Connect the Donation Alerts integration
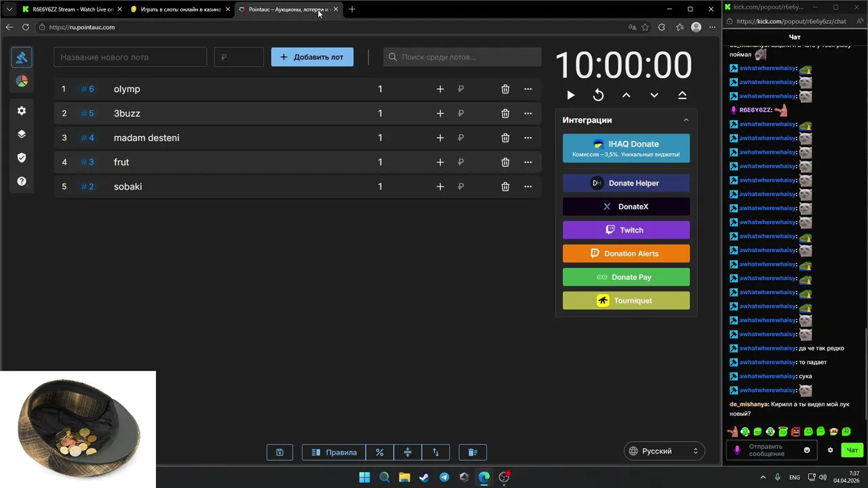This screenshot has height=488, width=868. (626, 253)
